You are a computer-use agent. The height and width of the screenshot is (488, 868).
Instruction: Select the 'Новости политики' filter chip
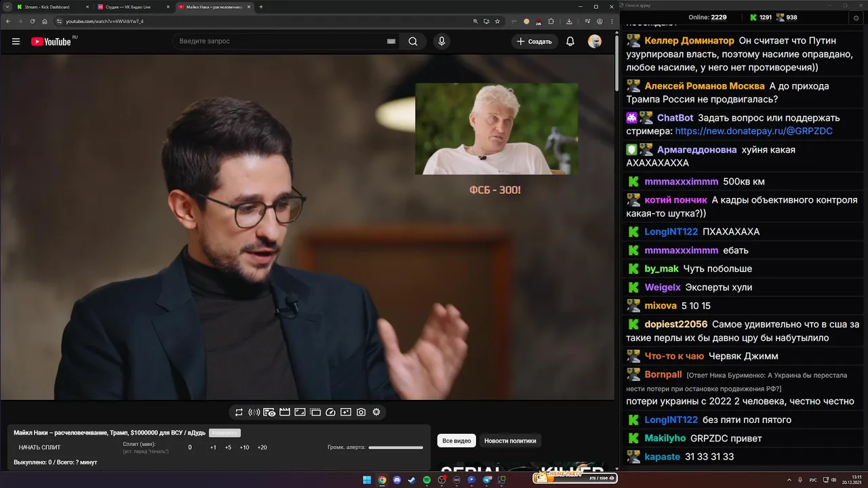click(510, 441)
